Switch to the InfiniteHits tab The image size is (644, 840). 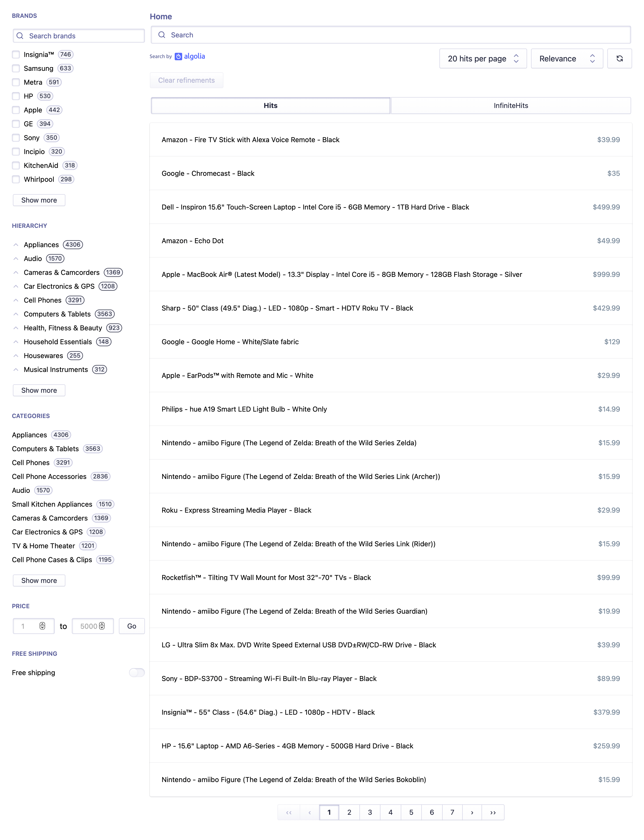tap(510, 105)
